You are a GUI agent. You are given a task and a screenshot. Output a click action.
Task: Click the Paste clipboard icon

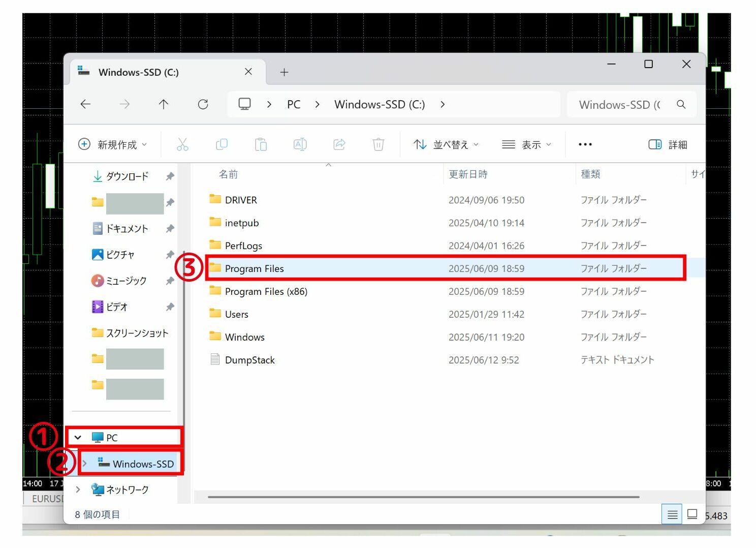click(261, 145)
